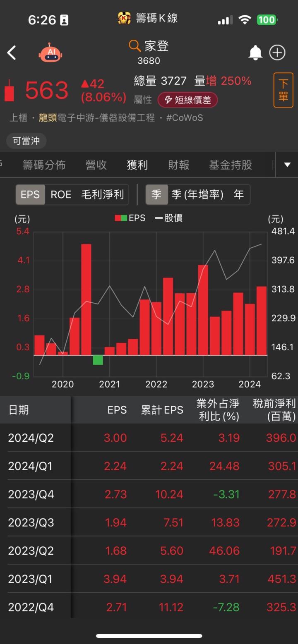298x644 pixels.
Task: Tap the red candlestick icon beside the price
Action: [x=9, y=91]
